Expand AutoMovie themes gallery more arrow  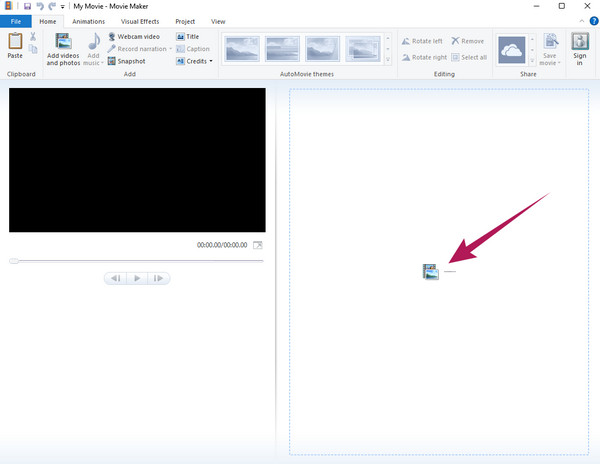pyautogui.click(x=388, y=60)
